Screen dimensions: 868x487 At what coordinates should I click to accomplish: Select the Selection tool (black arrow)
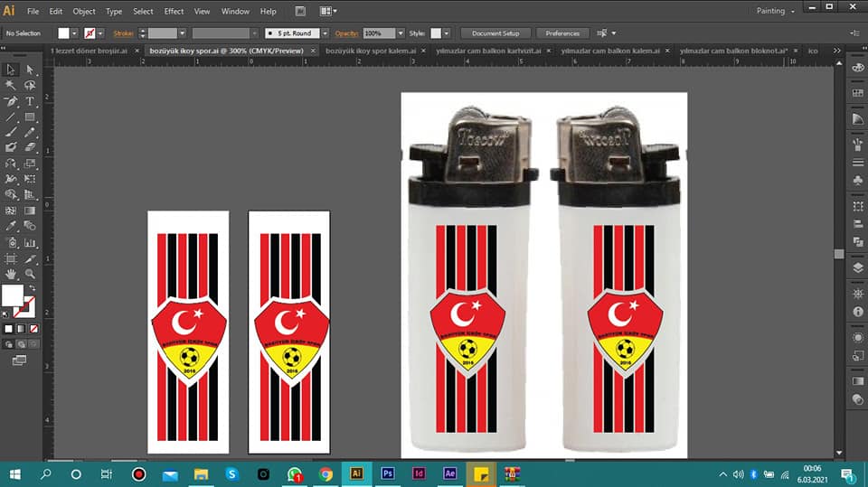[x=11, y=70]
